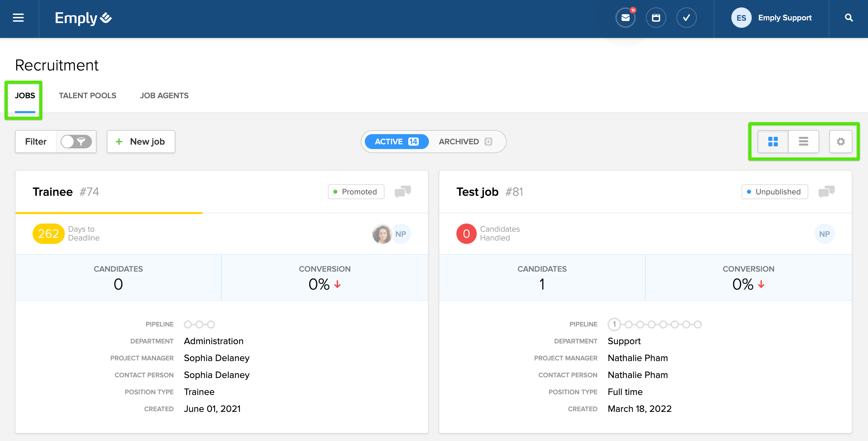Open recruitment settings gear
868x441 pixels.
pyautogui.click(x=841, y=142)
